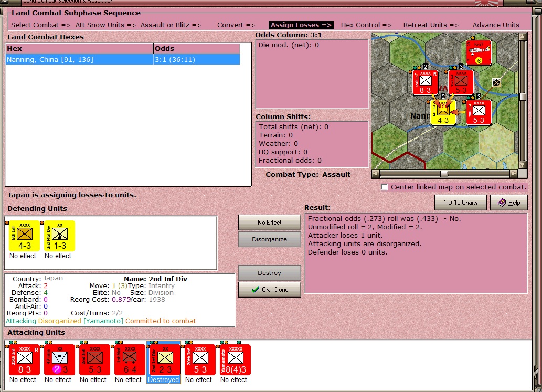
Task: Select the Nanning, China combat hex row
Action: click(123, 59)
